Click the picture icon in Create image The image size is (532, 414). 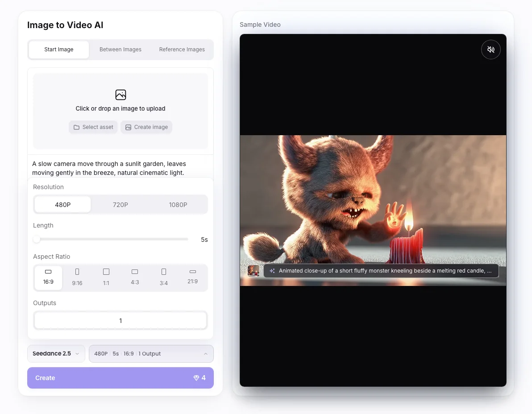(128, 127)
